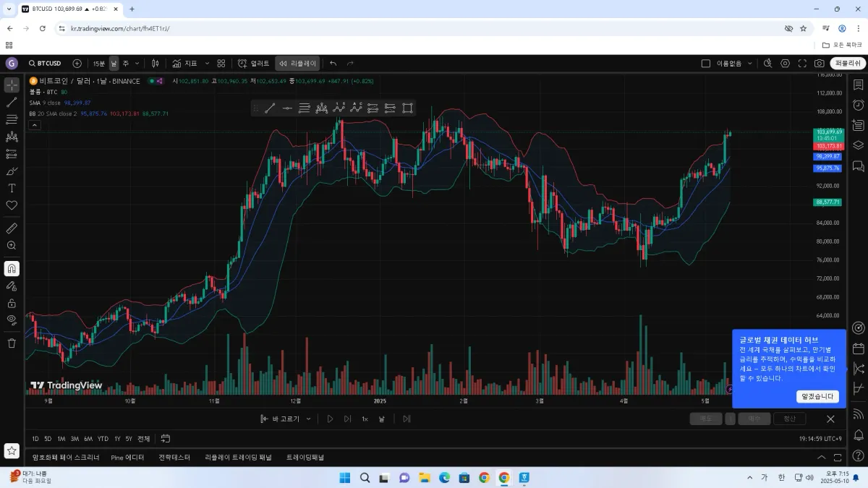Screen dimensions: 868x488
Task: Select the 1D date range
Action: [x=36, y=439]
